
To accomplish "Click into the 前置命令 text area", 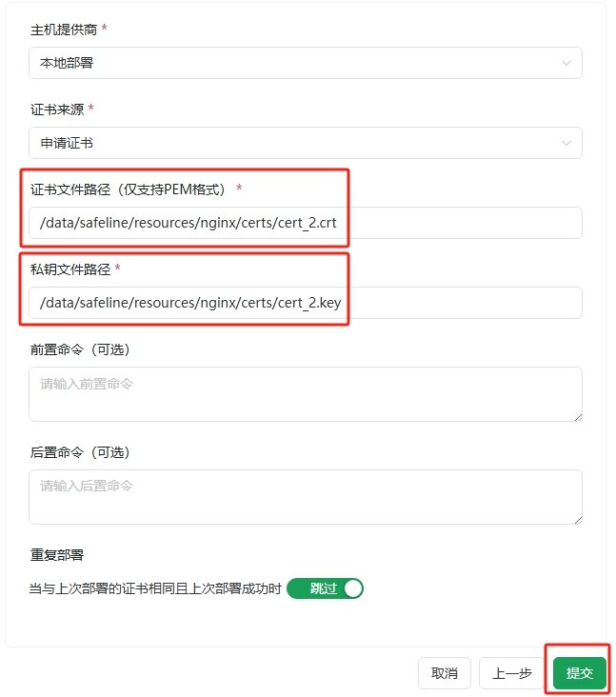I will (x=305, y=393).
